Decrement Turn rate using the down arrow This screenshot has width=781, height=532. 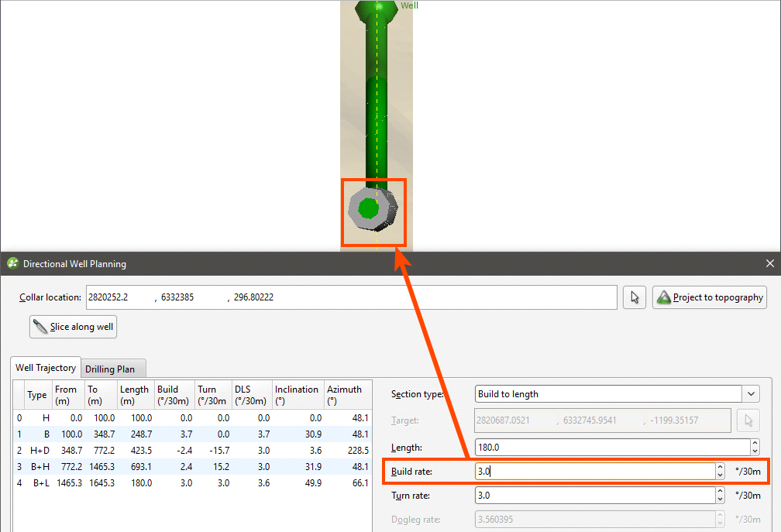[x=721, y=499]
